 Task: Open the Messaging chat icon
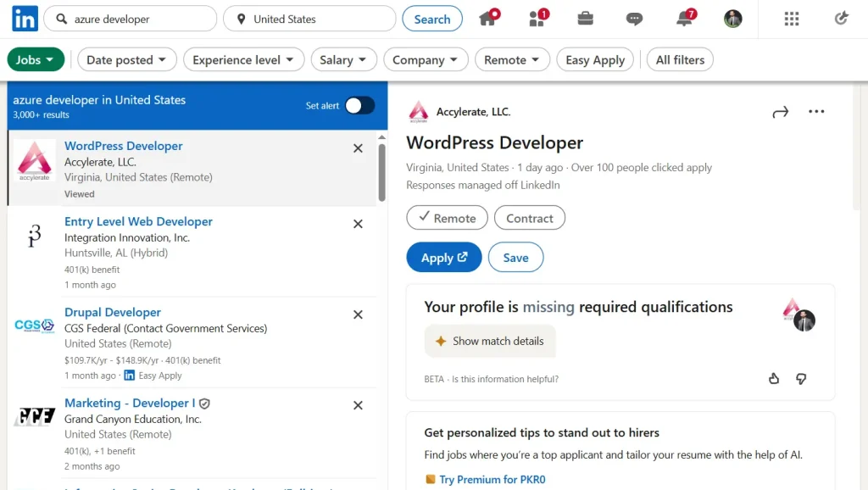(x=634, y=19)
